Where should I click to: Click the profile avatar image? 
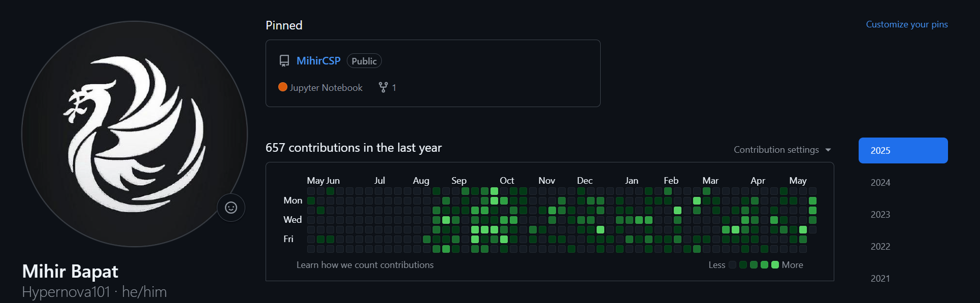134,134
